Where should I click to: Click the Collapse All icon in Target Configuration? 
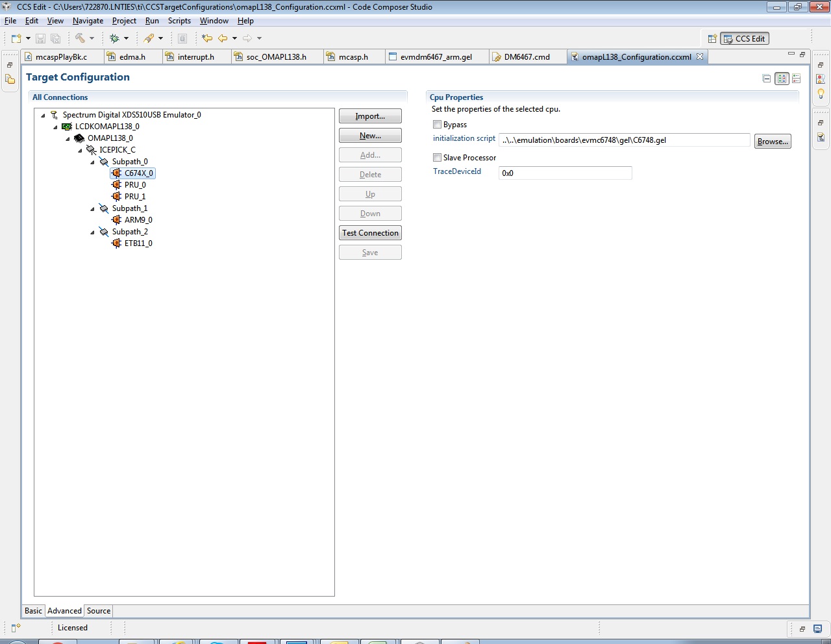tap(767, 79)
